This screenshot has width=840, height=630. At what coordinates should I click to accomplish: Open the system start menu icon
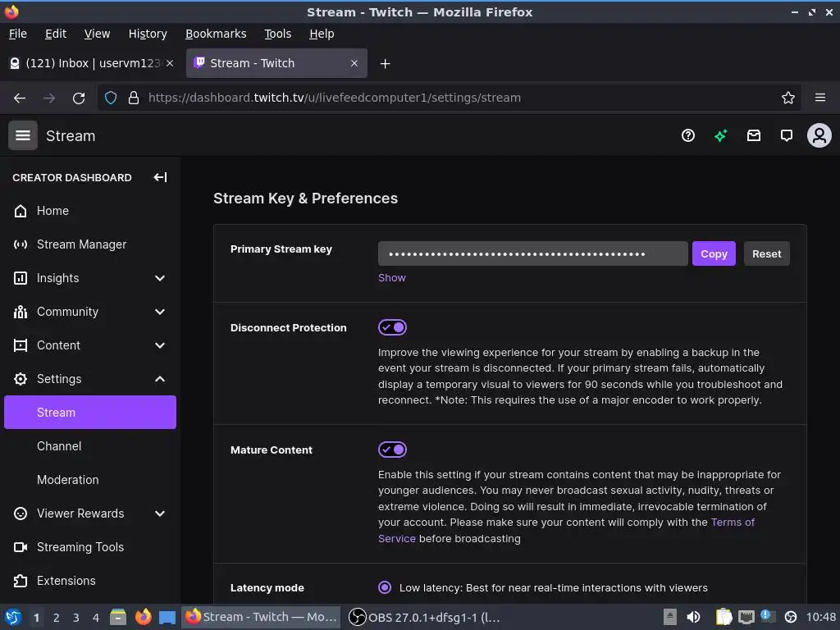click(13, 617)
